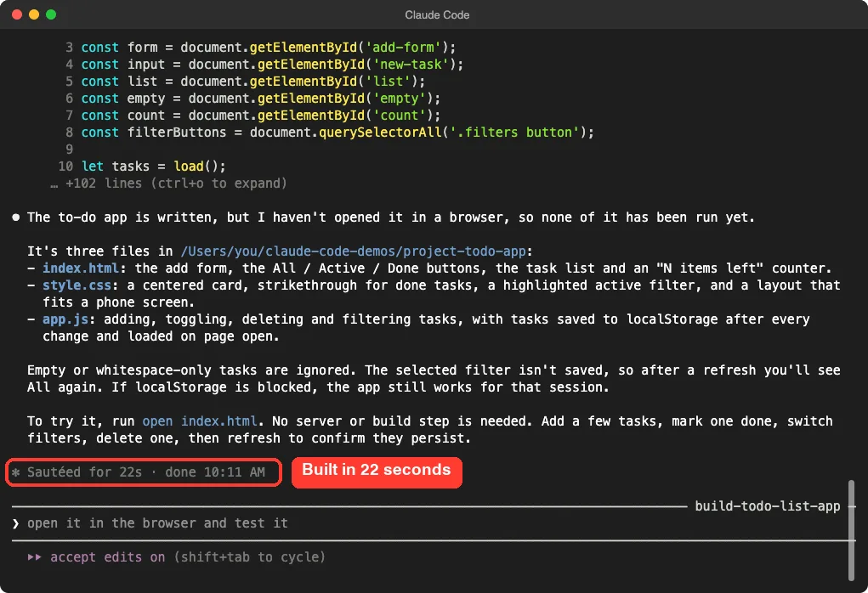Click the white bullet before 'The to-do app is written'
Viewport: 868px width, 593px height.
coord(16,217)
